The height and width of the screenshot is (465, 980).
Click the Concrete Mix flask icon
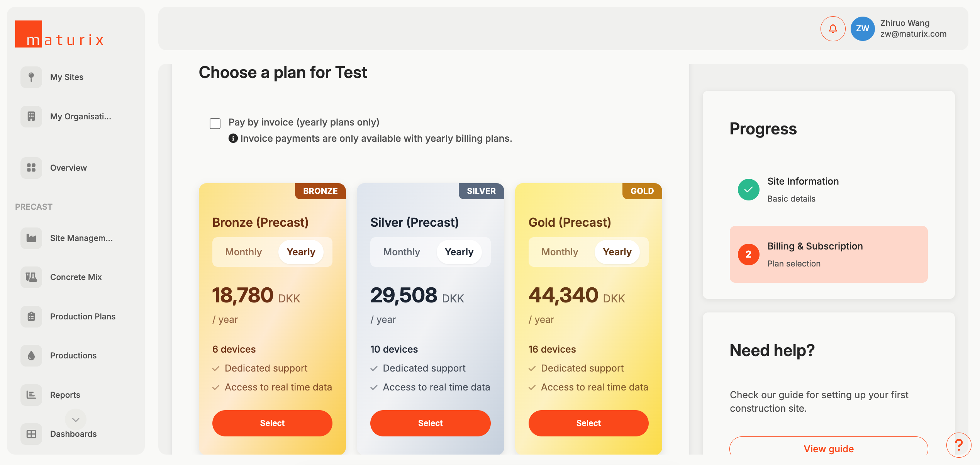31,277
